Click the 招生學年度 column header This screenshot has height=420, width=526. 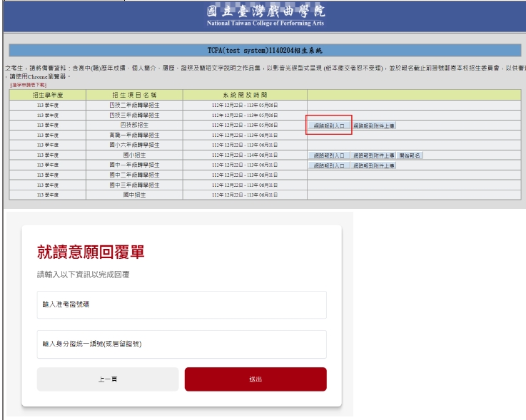(x=47, y=94)
